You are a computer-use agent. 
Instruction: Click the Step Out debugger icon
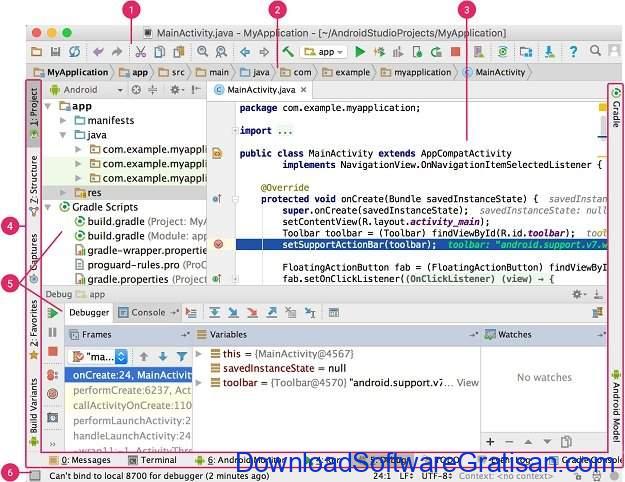click(271, 313)
